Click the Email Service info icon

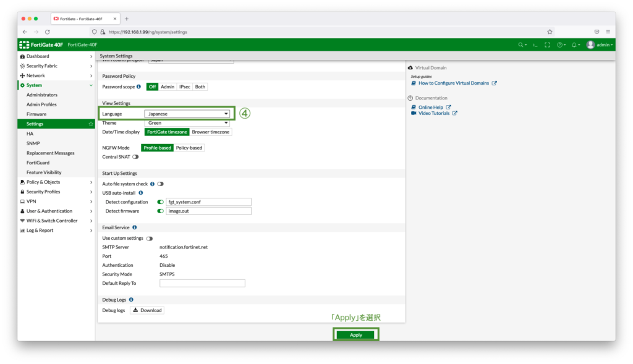[134, 227]
